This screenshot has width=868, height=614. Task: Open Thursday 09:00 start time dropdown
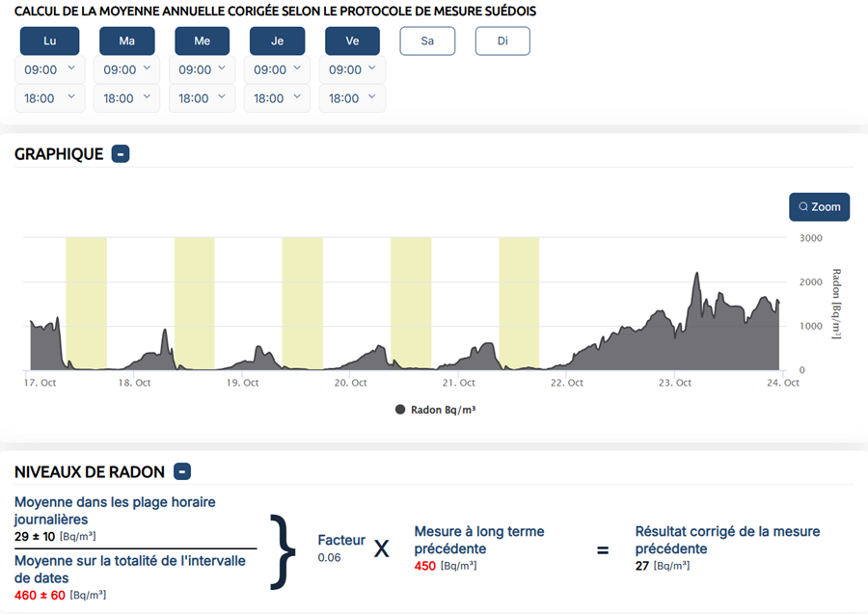pyautogui.click(x=277, y=69)
